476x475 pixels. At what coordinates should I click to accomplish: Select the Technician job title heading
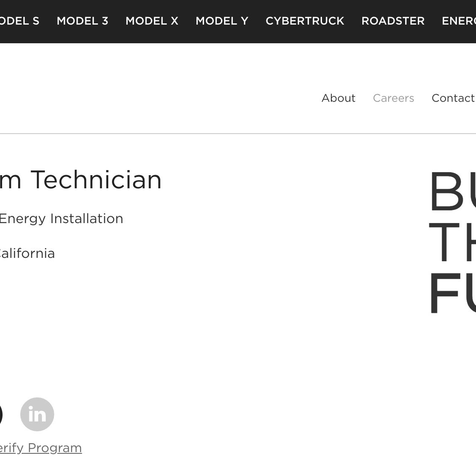pyautogui.click(x=81, y=180)
